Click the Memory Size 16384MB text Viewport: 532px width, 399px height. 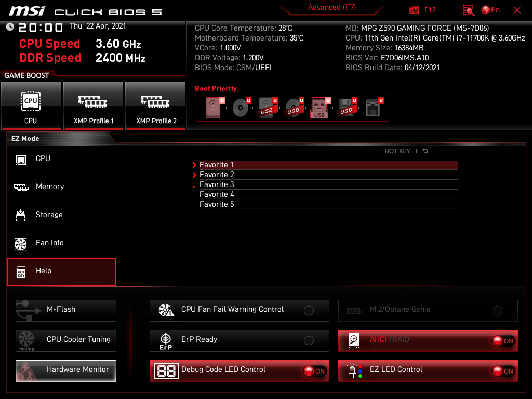384,48
